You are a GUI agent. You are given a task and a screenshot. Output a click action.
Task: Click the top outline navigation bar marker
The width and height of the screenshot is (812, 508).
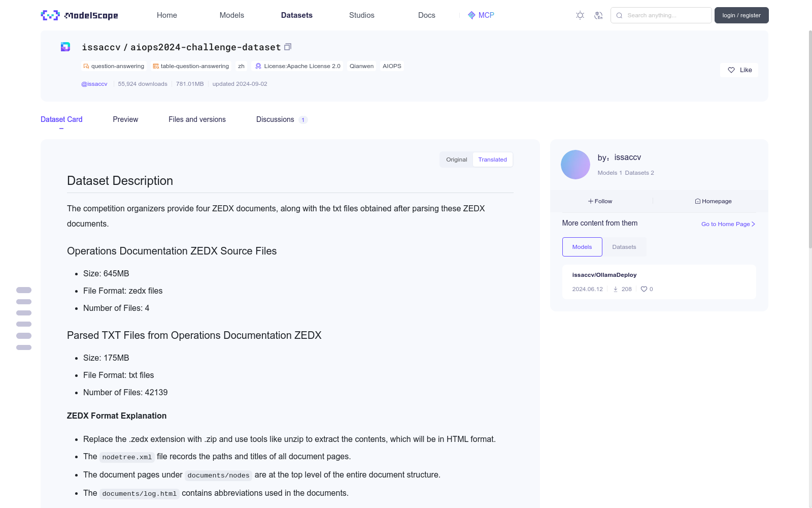pyautogui.click(x=24, y=290)
